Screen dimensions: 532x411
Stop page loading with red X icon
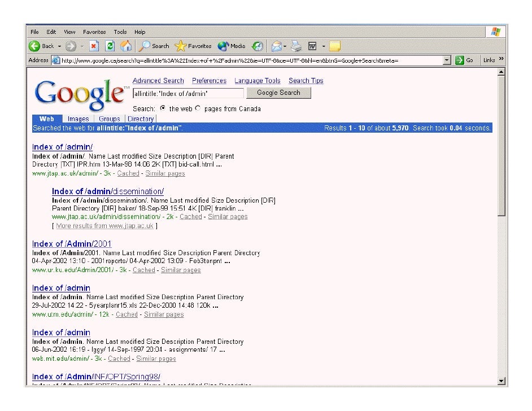(94, 46)
